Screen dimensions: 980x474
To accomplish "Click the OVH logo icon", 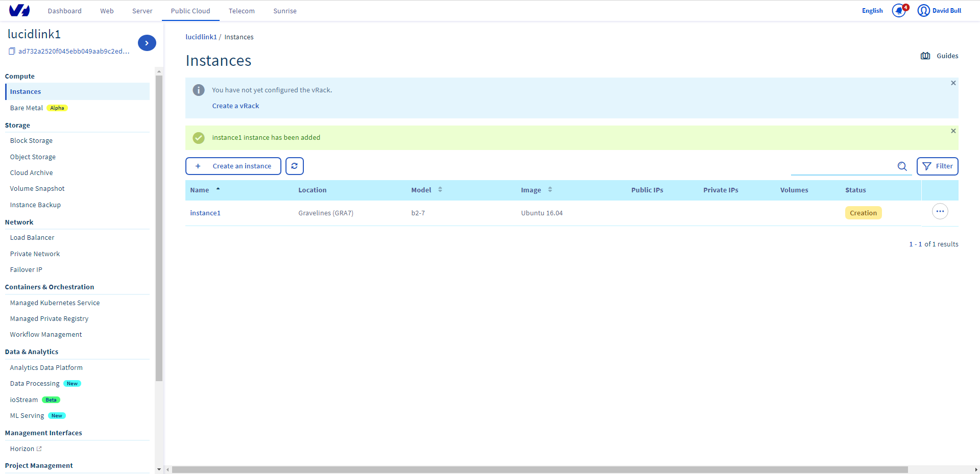I will tap(19, 10).
